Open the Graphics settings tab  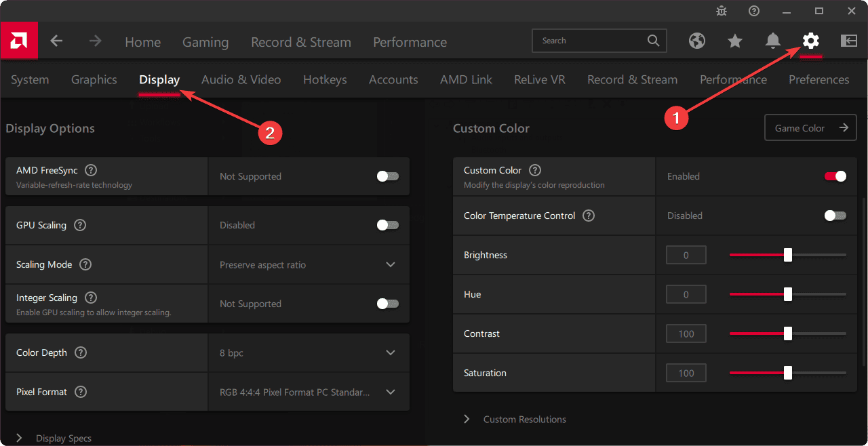tap(94, 79)
